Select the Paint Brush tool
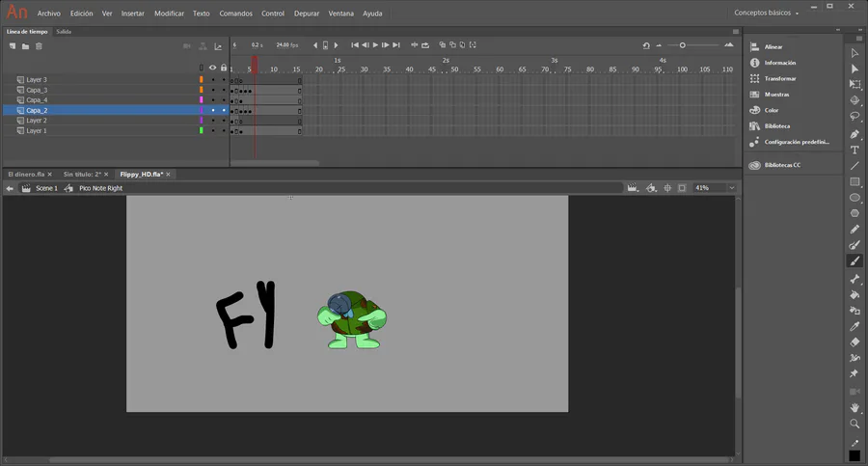This screenshot has width=868, height=466. (x=854, y=245)
